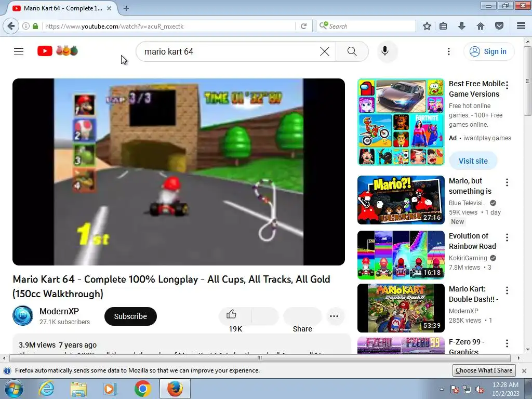Open iwantplay.games ad link

pos(487,138)
